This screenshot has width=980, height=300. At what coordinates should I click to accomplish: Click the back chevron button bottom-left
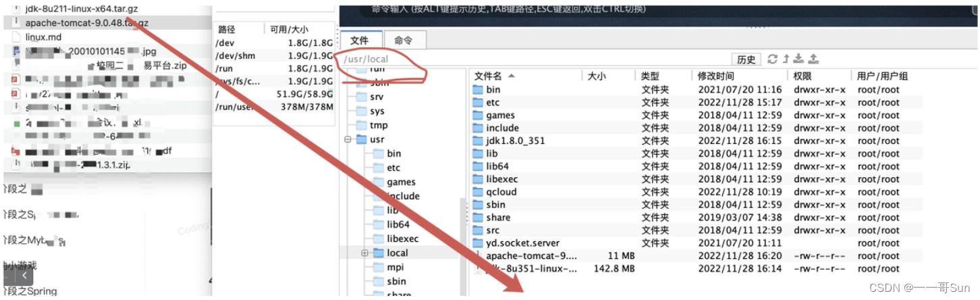[x=25, y=276]
